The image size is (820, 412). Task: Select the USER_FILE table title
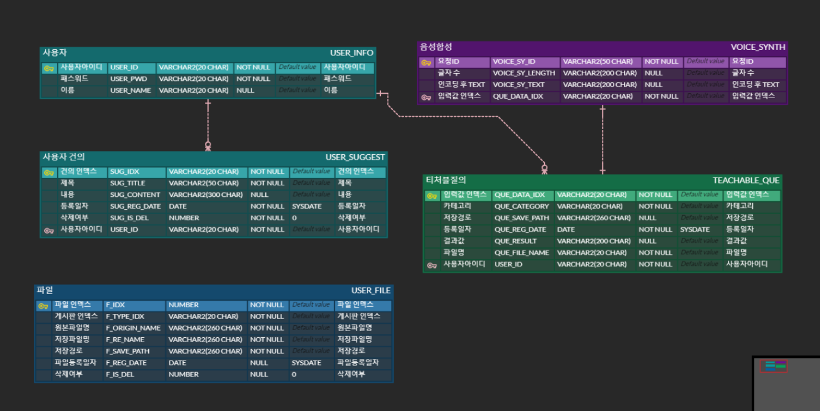pyautogui.click(x=371, y=290)
